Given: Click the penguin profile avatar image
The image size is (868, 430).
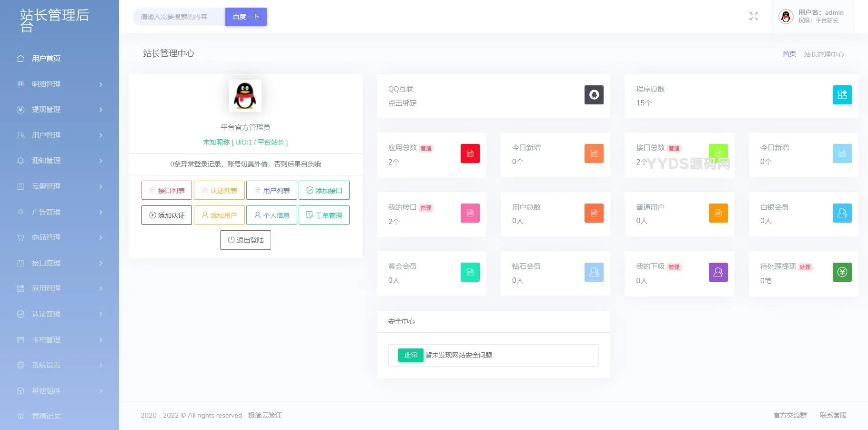Looking at the screenshot, I should (245, 96).
